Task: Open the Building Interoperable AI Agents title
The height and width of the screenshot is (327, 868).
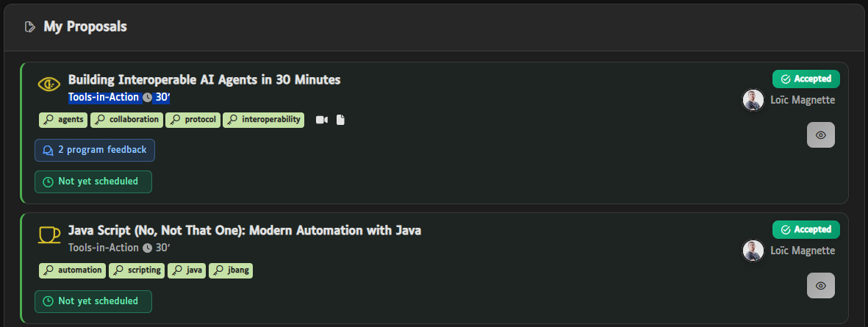Action: point(204,80)
